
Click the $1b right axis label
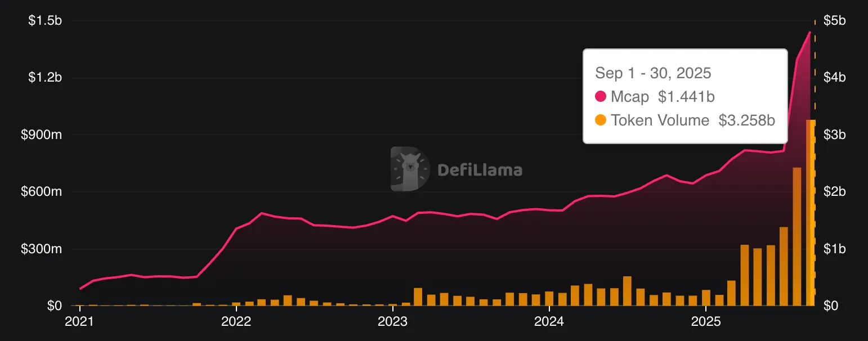[834, 249]
